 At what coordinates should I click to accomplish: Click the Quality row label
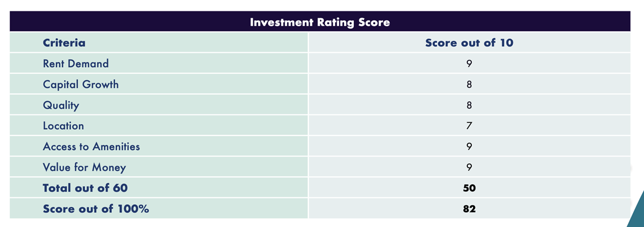click(61, 106)
